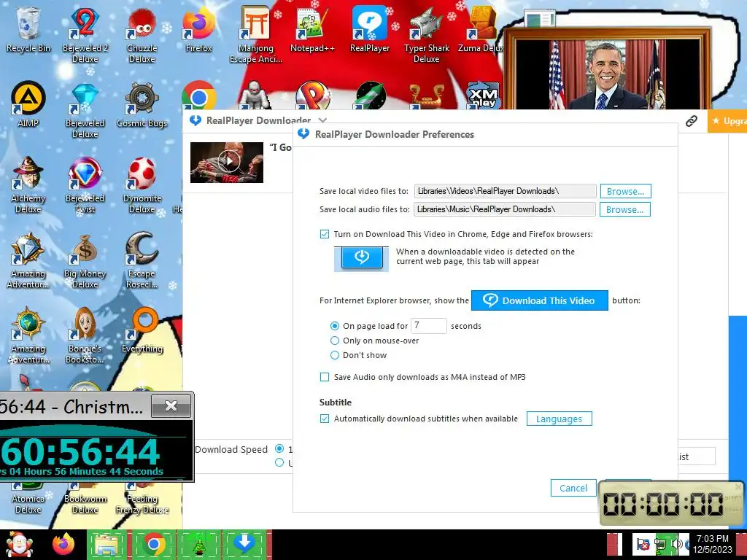Close the Christmas countdown widget
This screenshot has width=747, height=560.
171,405
